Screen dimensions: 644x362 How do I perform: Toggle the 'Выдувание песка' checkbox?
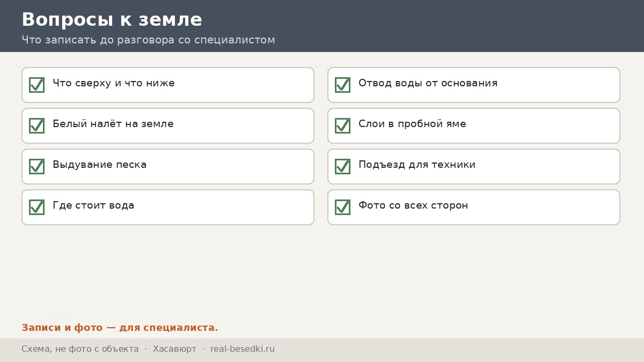36,166
